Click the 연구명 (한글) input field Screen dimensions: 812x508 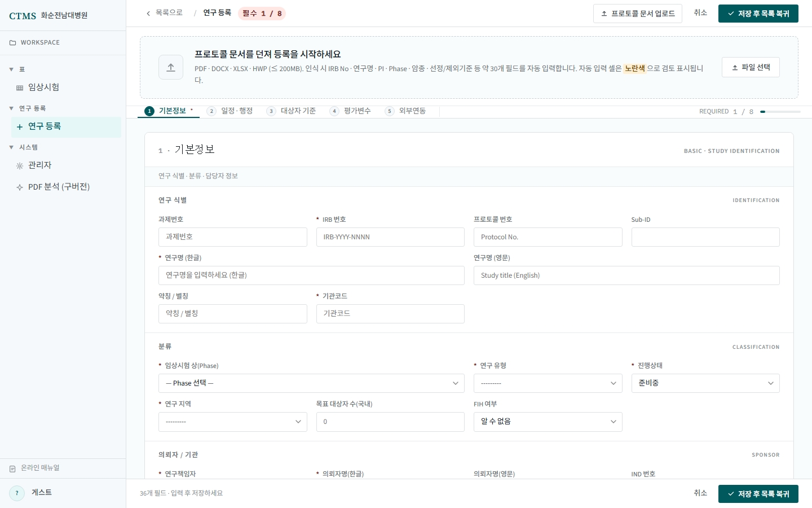coord(311,275)
